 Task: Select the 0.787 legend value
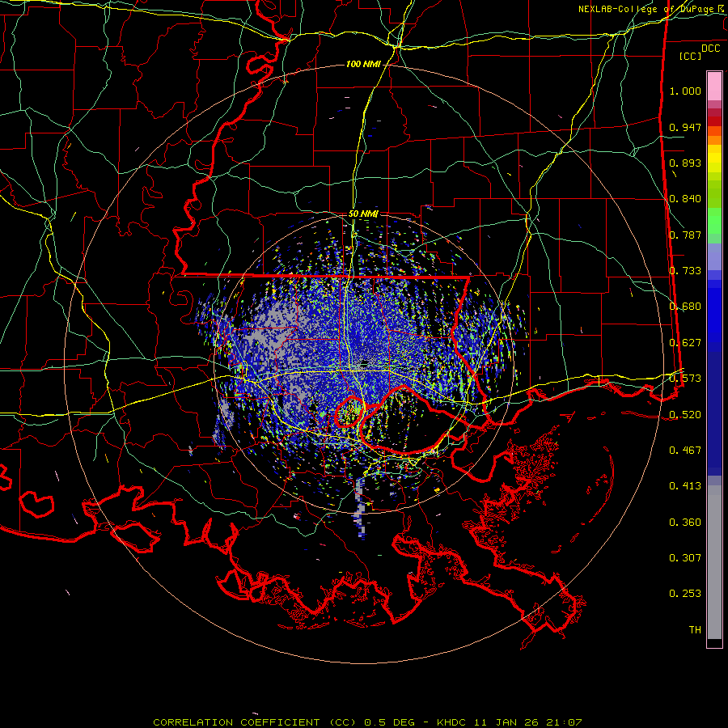coord(685,235)
